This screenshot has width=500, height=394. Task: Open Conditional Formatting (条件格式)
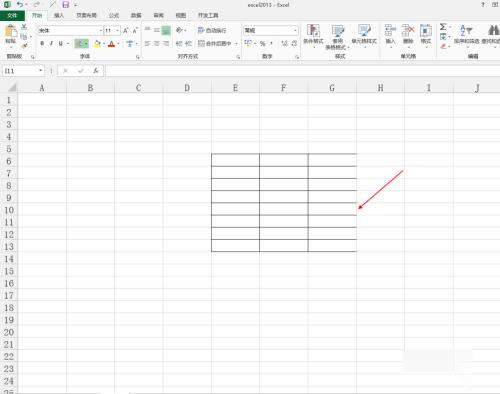tap(313, 35)
